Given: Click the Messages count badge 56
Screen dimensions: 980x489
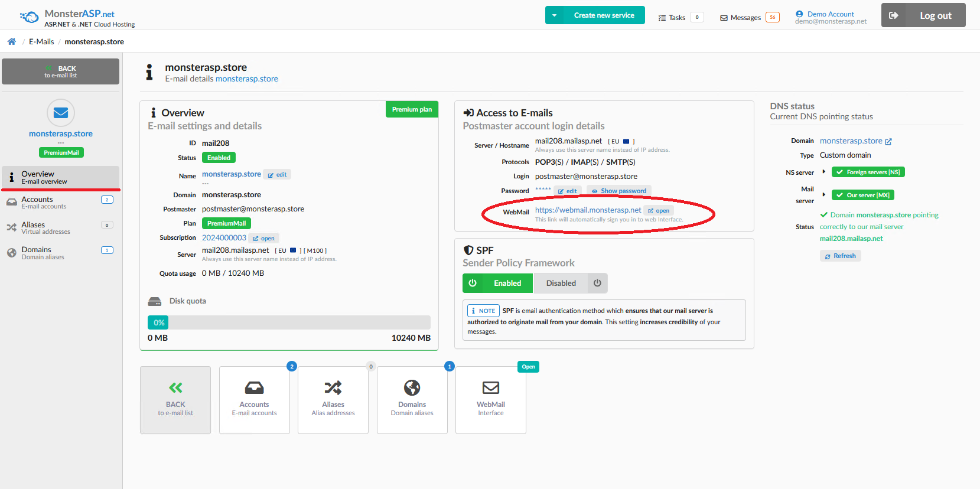Looking at the screenshot, I should [x=772, y=17].
